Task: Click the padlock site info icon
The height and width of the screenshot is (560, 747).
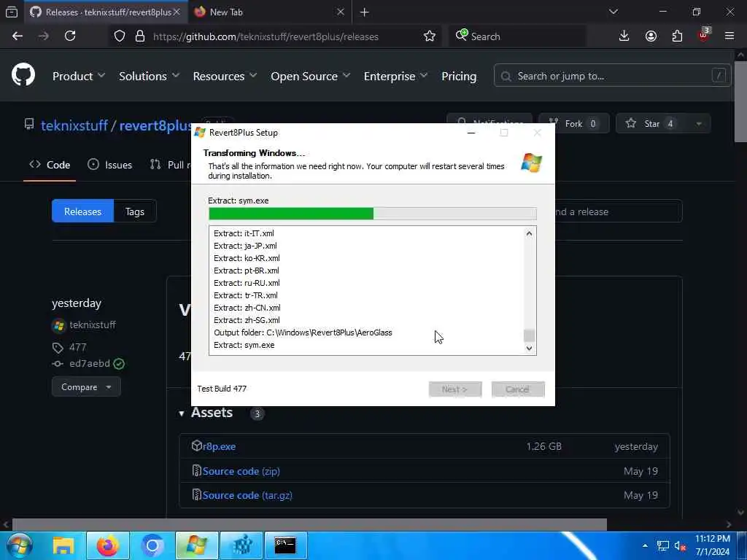Action: pos(139,36)
